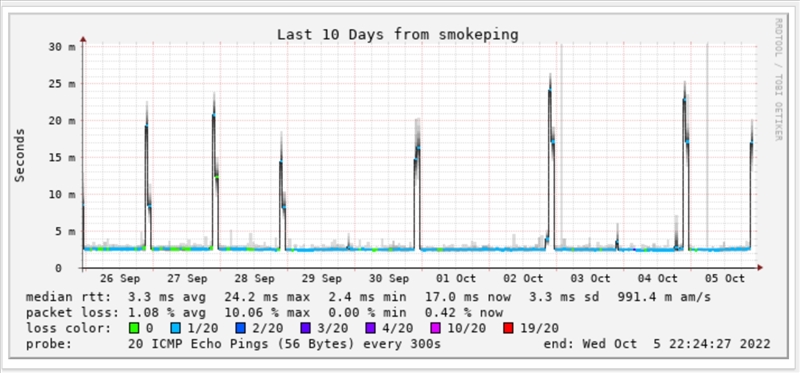Click the green 0 loss color swatch
This screenshot has width=800, height=373.
pos(134,328)
